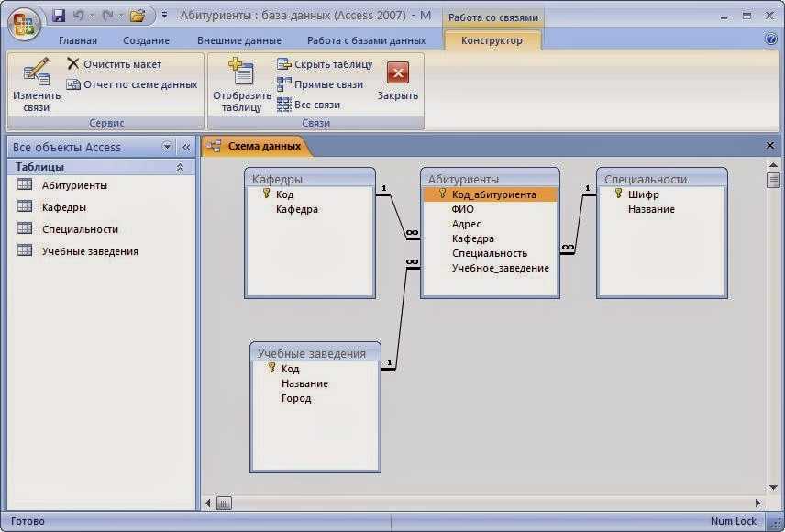Viewport: 785px width, 532px height.
Task: Clear the layout with Очистить макет
Action: (x=114, y=64)
